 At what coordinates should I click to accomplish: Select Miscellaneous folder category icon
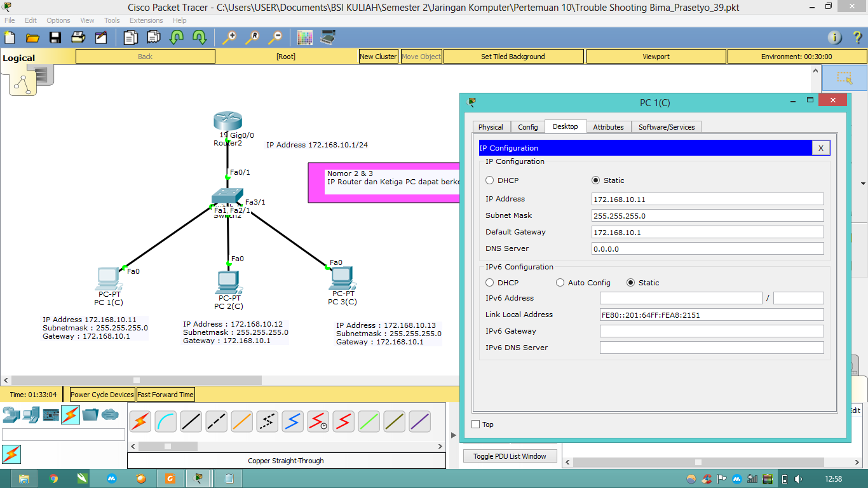90,415
